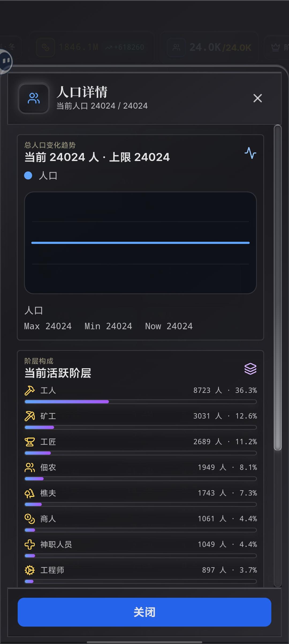This screenshot has width=289, height=644.
Task: Click the pause button at left edge
Action: 6,61
